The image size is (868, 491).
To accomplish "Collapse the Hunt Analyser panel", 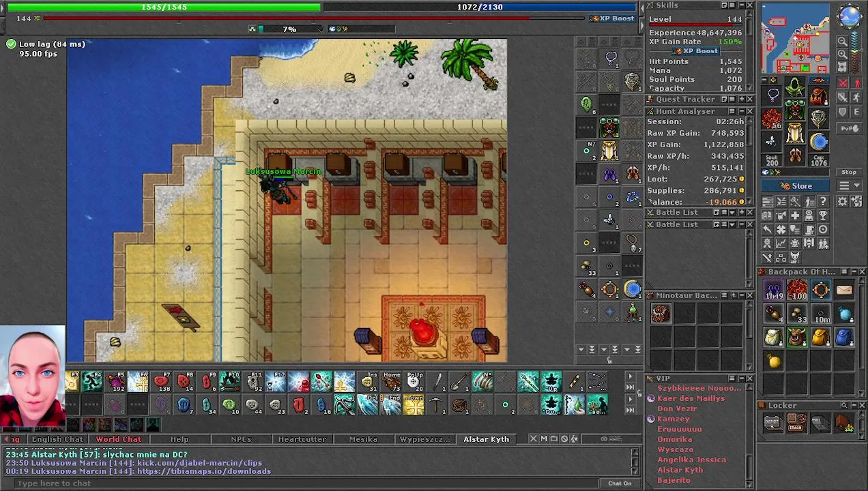I will coord(741,111).
